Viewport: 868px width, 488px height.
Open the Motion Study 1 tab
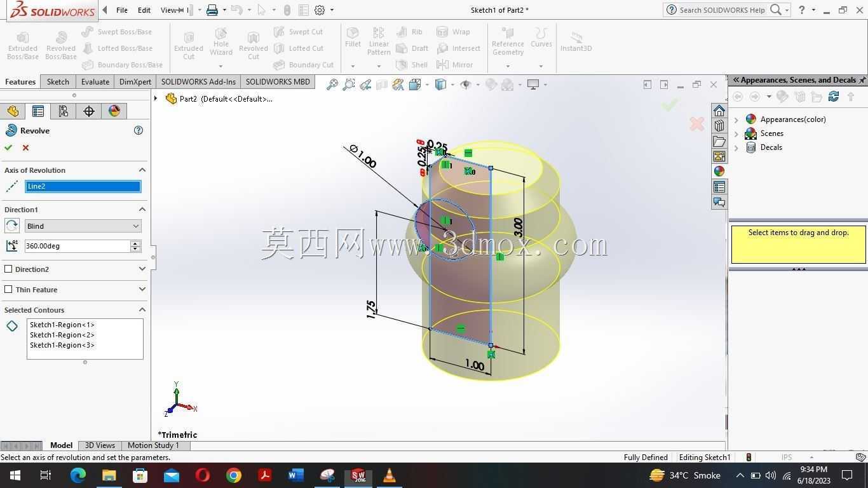tap(153, 445)
